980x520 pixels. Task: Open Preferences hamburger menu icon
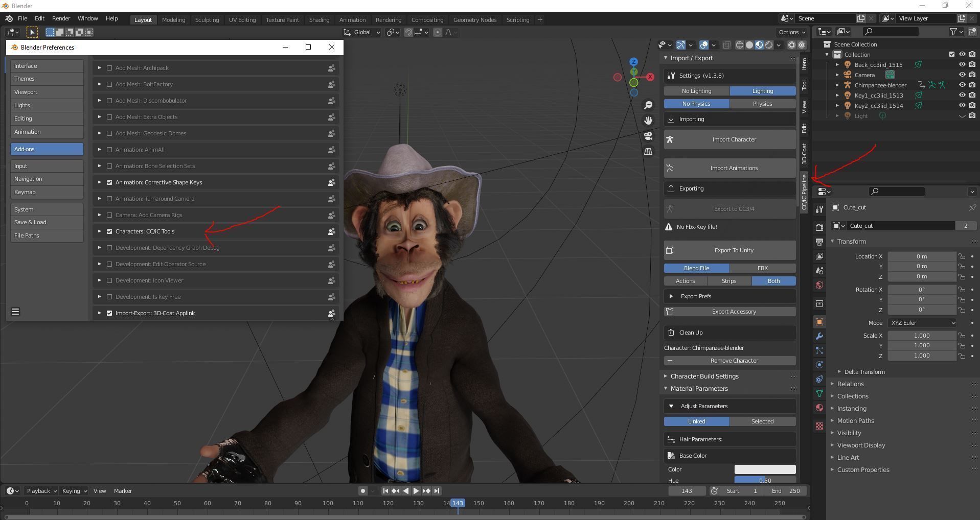[15, 312]
